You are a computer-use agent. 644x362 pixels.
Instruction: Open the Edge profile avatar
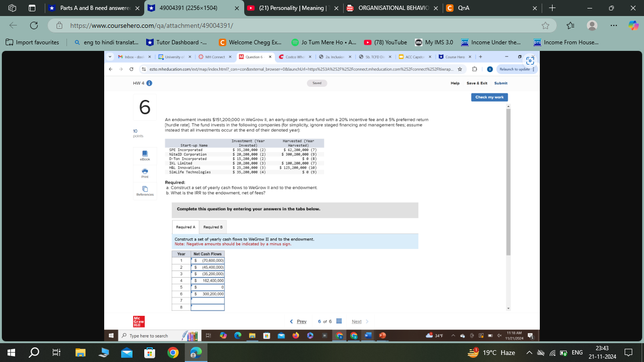(592, 25)
